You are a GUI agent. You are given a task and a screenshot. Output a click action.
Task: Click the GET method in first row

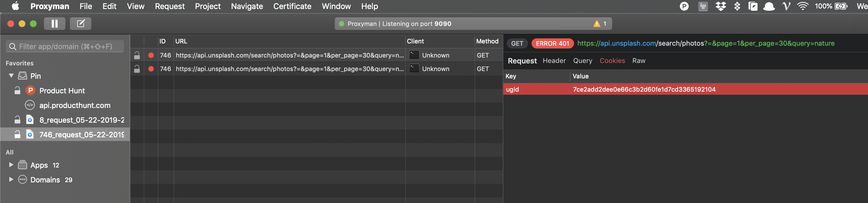(482, 55)
